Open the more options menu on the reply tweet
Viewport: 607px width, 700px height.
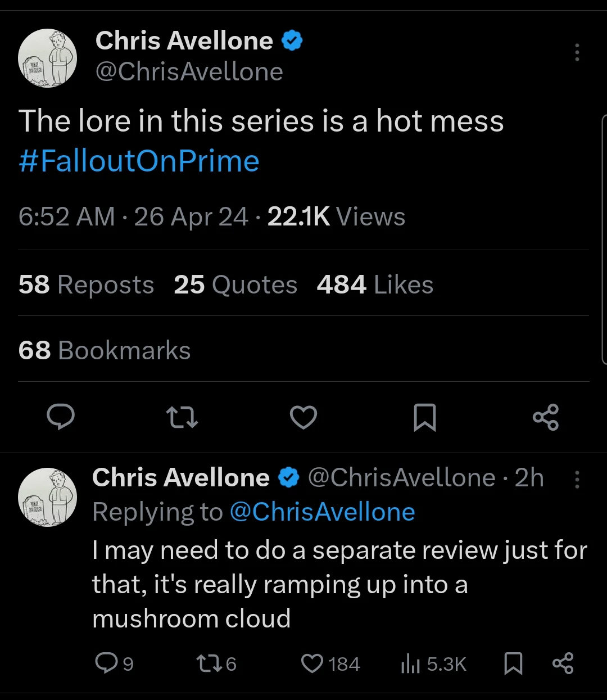click(577, 479)
